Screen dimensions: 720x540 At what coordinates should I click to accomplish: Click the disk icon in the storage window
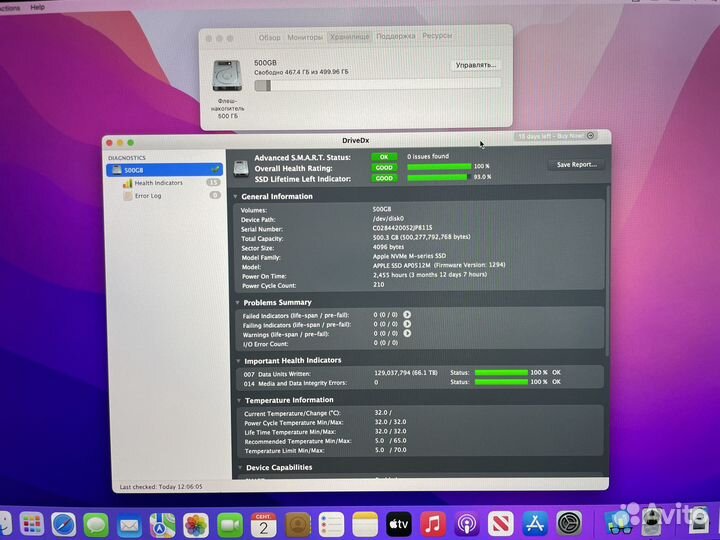227,76
